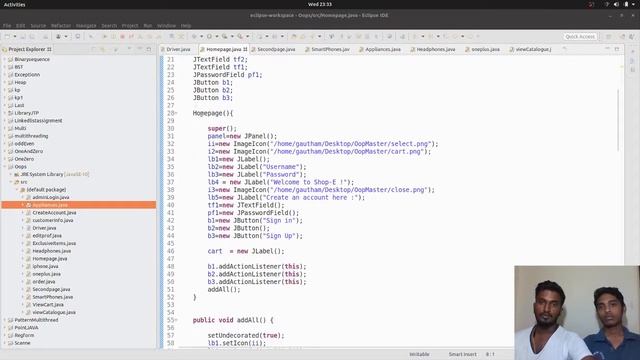The height and width of the screenshot is (360, 640).
Task: Toggle code folding at line 55
Action: (x=176, y=320)
